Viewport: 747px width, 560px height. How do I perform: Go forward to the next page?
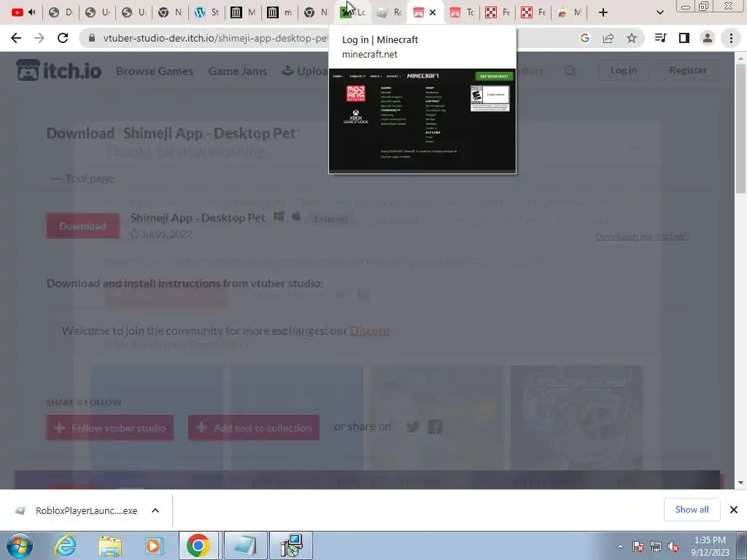tap(39, 38)
